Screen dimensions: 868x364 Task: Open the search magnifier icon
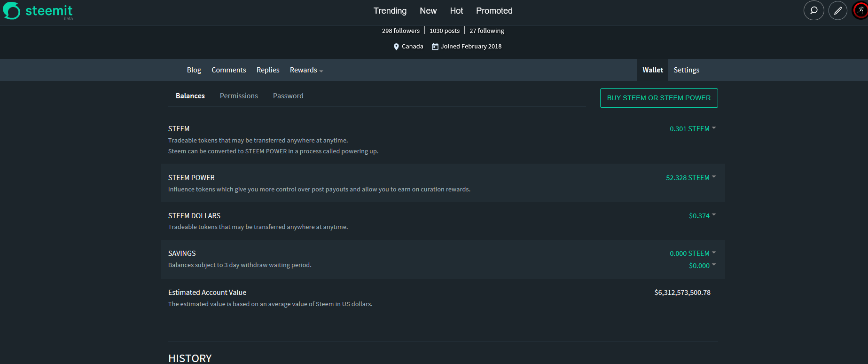tap(813, 10)
